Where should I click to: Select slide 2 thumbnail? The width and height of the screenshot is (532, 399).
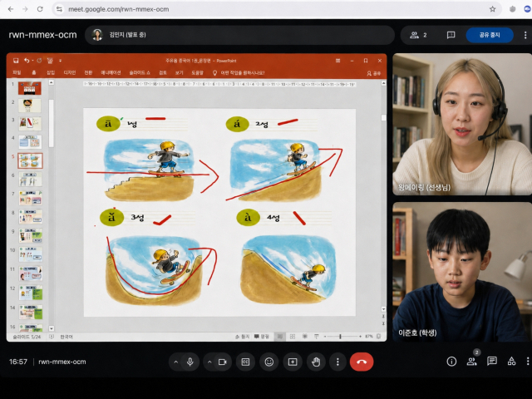(30, 106)
